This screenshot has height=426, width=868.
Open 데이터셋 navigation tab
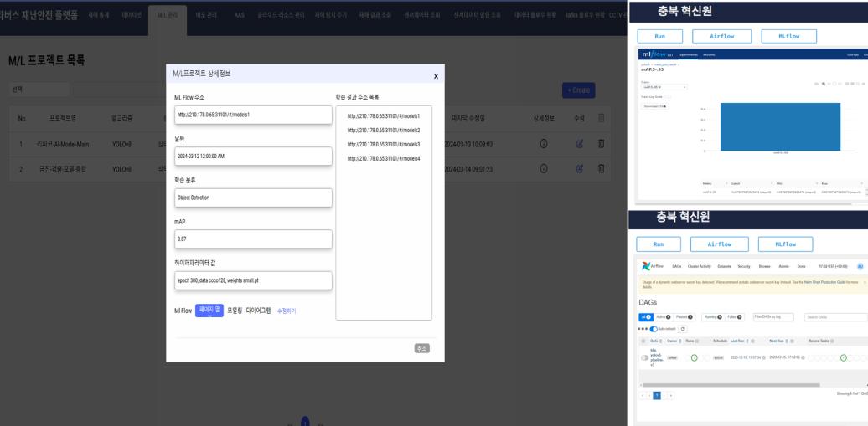pyautogui.click(x=132, y=16)
